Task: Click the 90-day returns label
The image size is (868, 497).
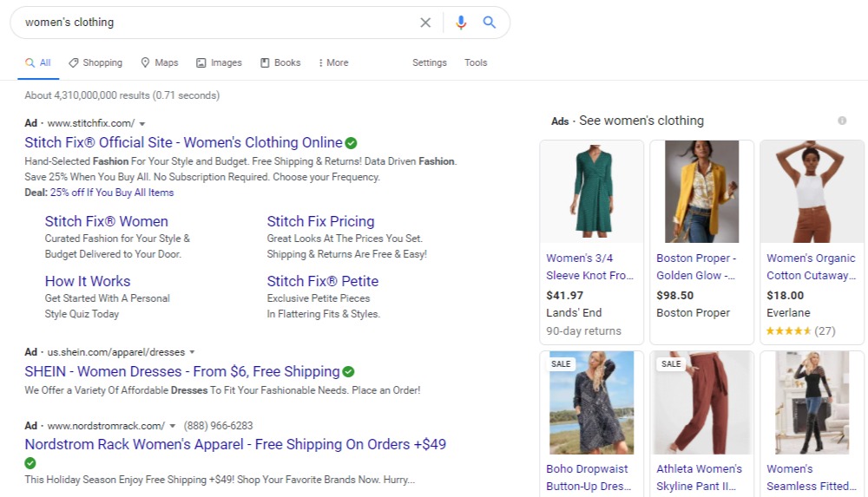Action: 583,331
